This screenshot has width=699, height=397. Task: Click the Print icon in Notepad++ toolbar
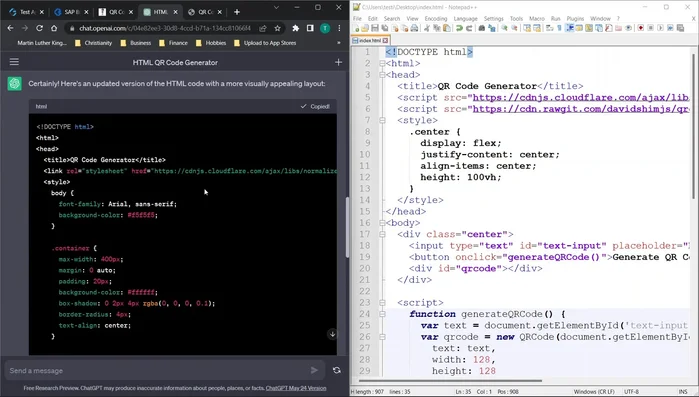(414, 28)
